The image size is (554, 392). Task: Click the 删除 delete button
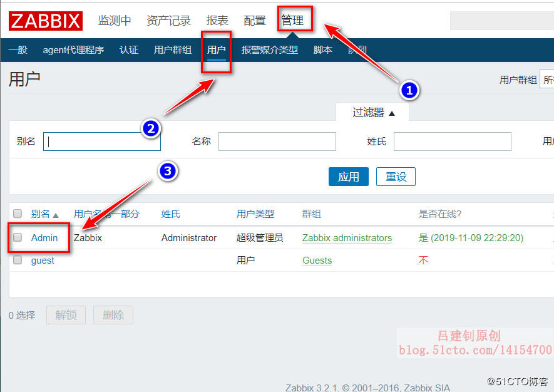pos(113,315)
